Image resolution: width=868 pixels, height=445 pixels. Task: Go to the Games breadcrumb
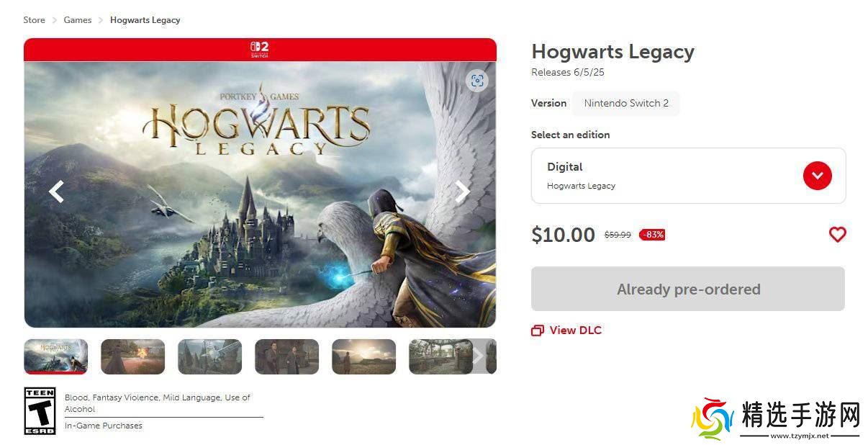coord(78,20)
